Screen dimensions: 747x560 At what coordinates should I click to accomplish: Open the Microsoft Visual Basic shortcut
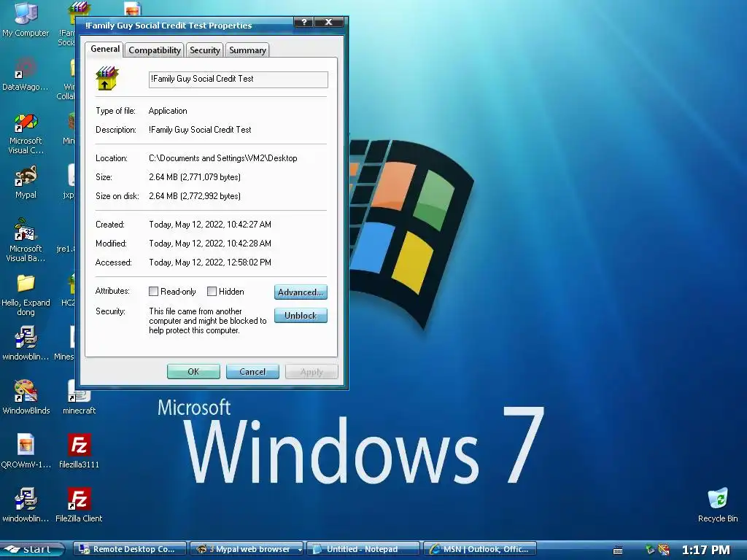26,241
